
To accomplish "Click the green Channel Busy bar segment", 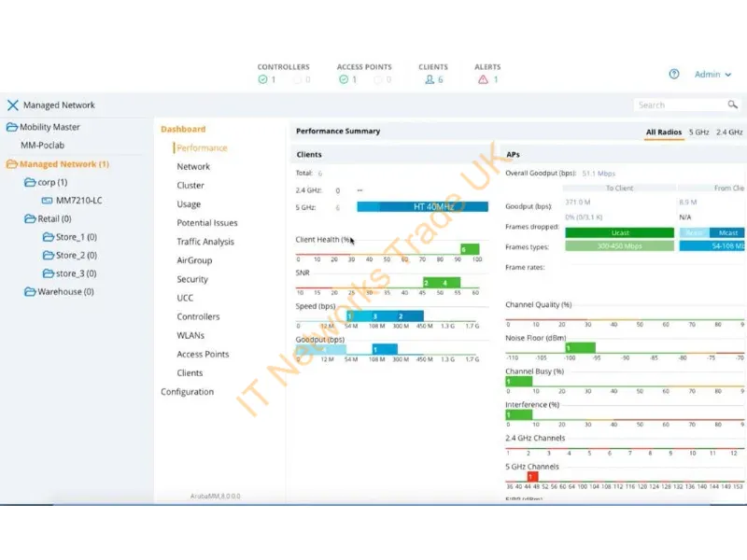I will pos(519,382).
